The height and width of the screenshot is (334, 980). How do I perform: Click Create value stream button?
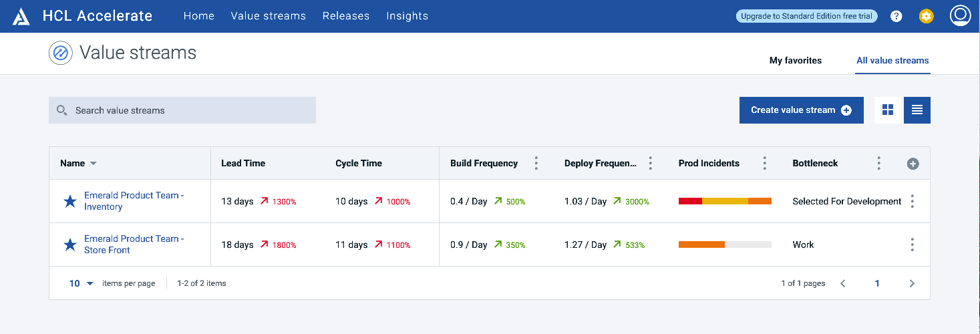(x=802, y=110)
